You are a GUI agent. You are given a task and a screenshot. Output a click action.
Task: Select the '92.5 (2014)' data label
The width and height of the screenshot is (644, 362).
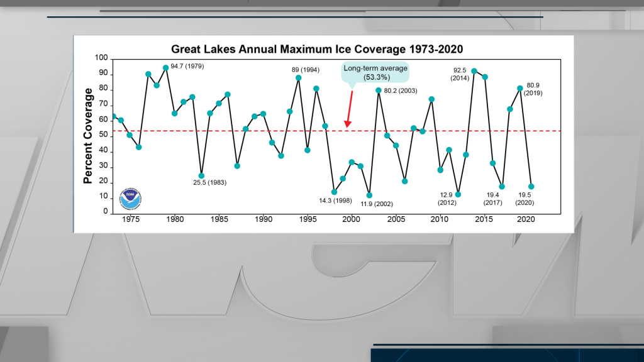point(459,74)
